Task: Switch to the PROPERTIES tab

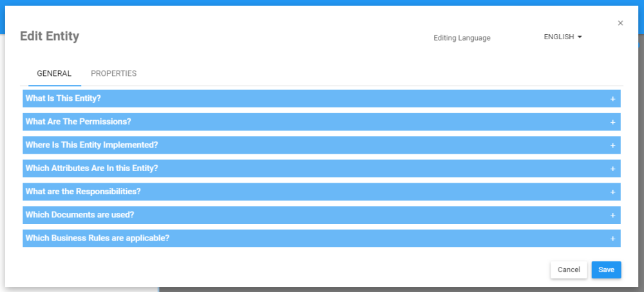Action: pos(113,73)
